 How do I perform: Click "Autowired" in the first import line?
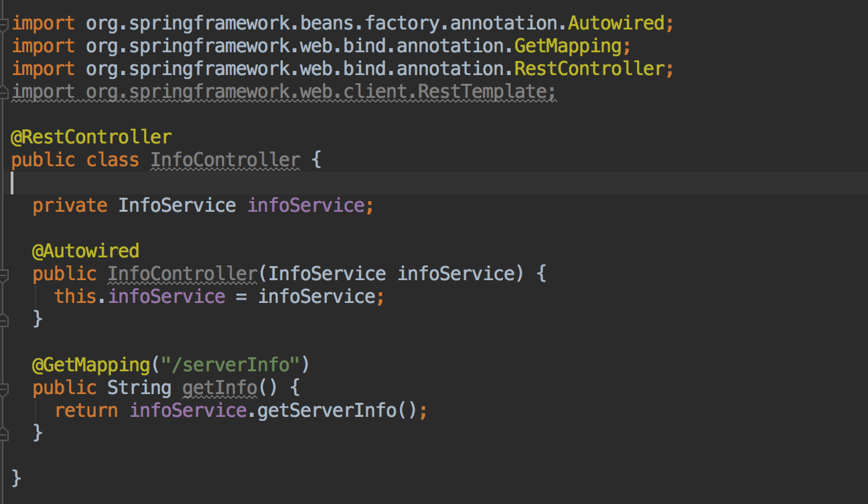click(616, 23)
